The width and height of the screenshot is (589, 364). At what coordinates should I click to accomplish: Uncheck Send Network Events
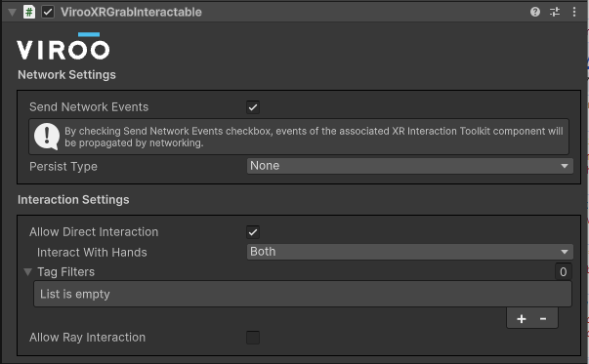(x=253, y=107)
